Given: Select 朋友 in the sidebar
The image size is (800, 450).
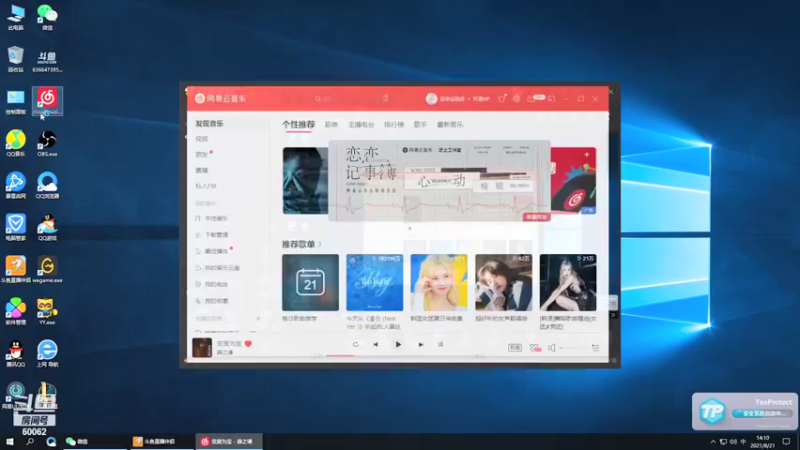Looking at the screenshot, I should click(x=202, y=155).
